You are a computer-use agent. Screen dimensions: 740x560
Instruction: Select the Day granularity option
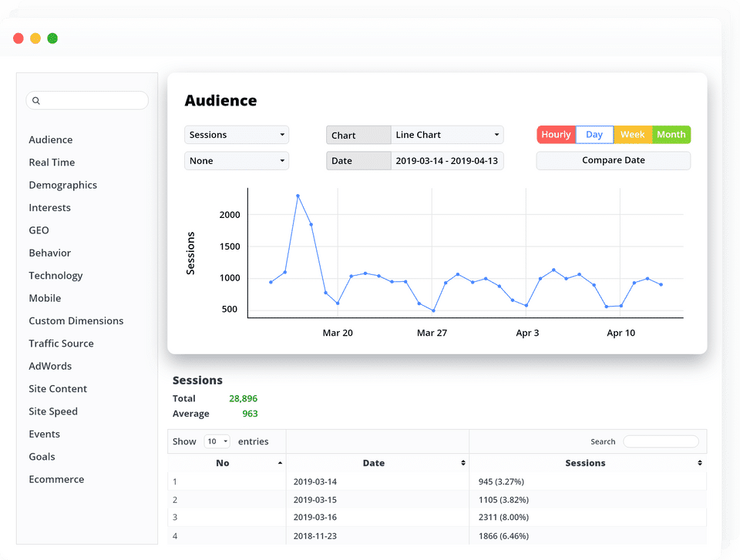(x=594, y=135)
